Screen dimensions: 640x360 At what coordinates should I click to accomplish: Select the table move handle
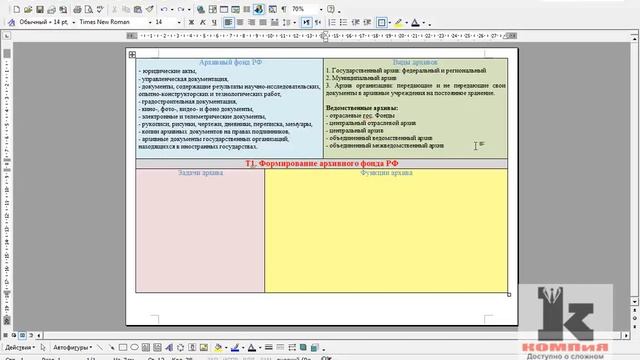[132, 54]
